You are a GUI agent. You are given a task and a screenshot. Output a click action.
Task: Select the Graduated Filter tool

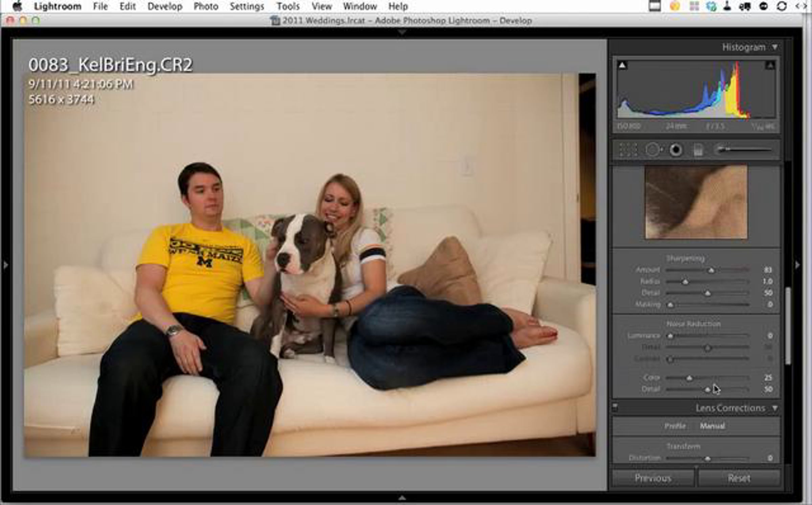[698, 150]
